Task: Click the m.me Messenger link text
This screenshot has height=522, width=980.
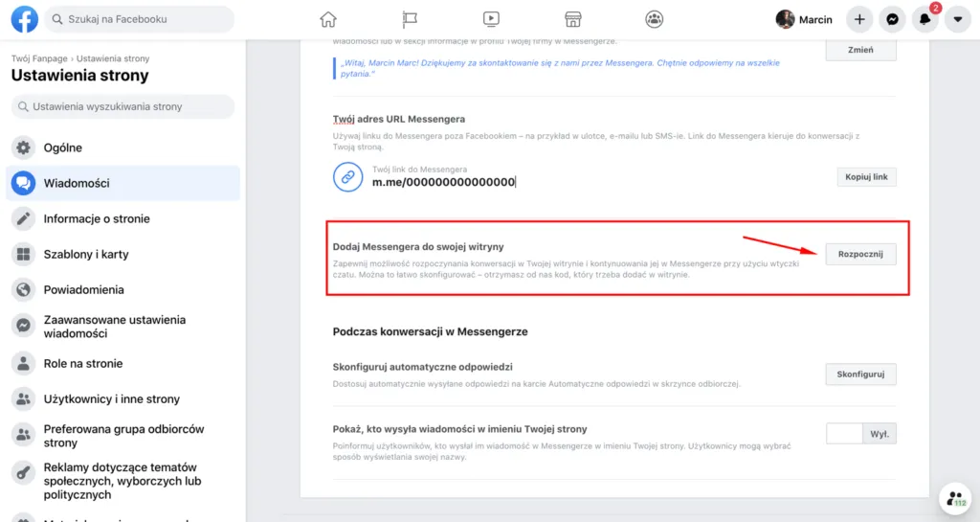Action: point(444,183)
